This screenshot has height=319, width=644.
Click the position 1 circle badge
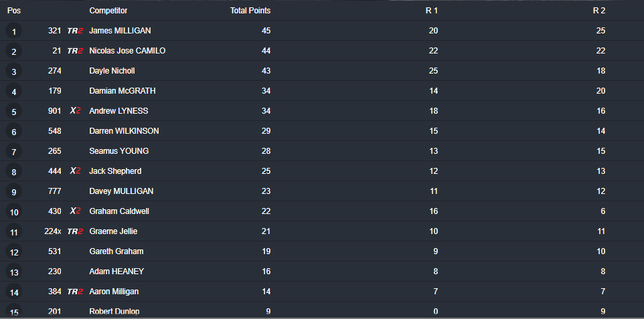[x=14, y=31]
